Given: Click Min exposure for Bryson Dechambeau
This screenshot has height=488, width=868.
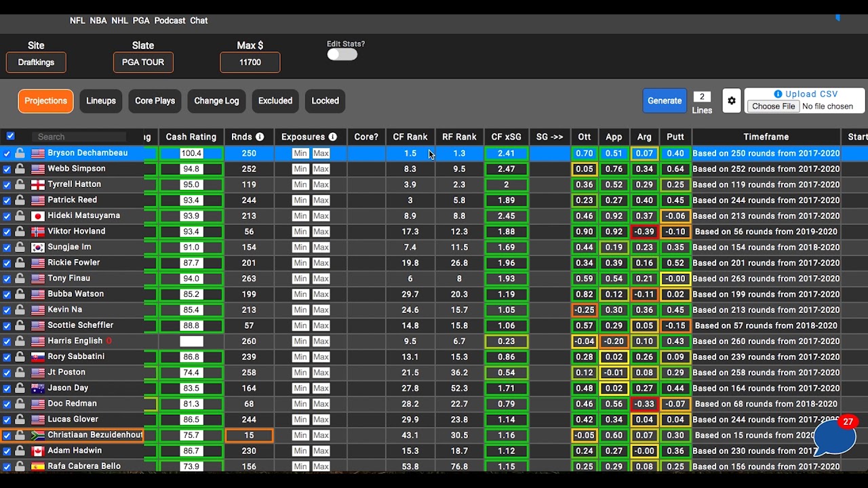Looking at the screenshot, I should 300,154.
